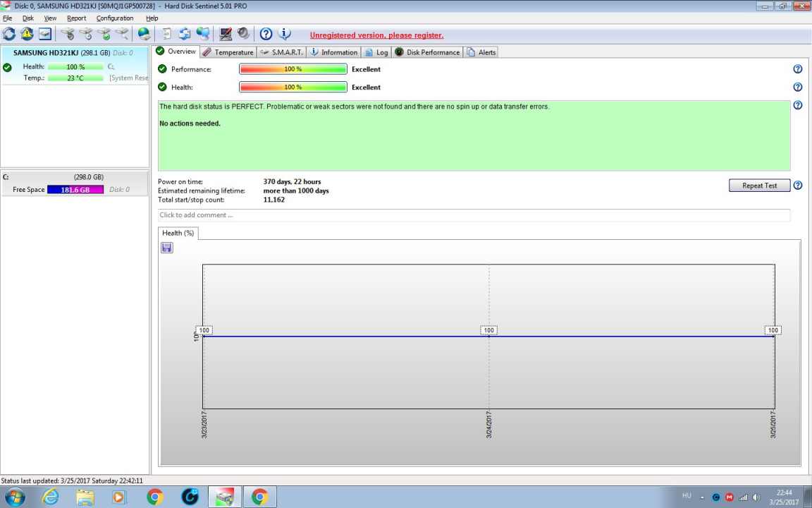Viewport: 812px width, 508px height.
Task: Click help icon next to Health rating
Action: pyautogui.click(x=797, y=87)
